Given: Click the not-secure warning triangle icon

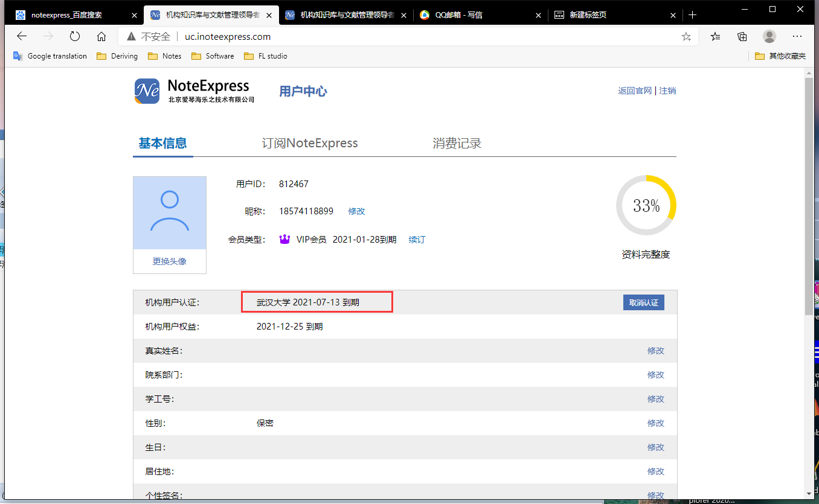Looking at the screenshot, I should [131, 37].
